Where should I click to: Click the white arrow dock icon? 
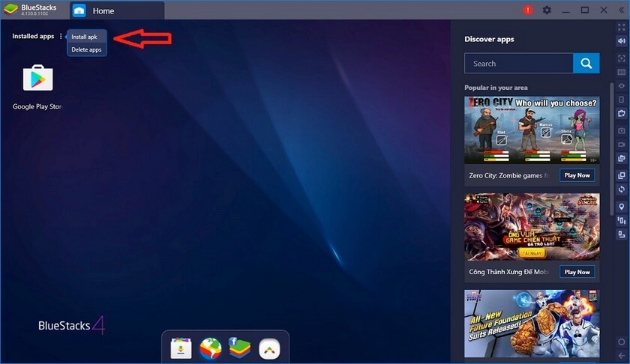[x=269, y=348]
